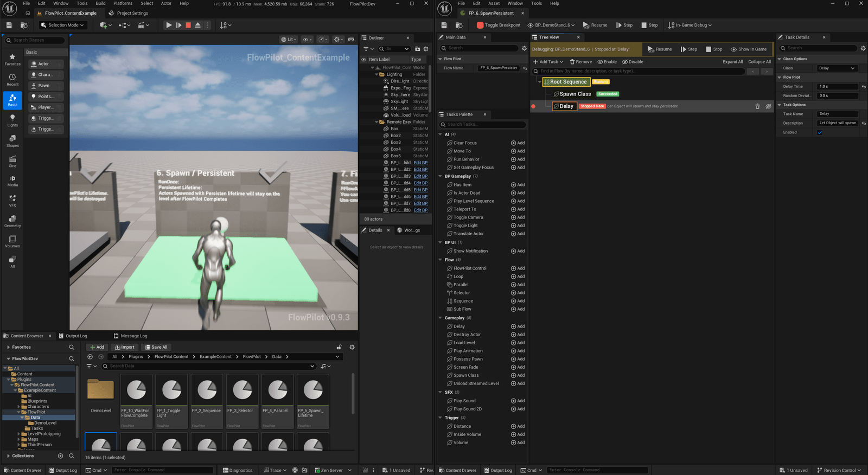Open the Main Data settings gear
Screen dimensions: 868x475
click(524, 48)
